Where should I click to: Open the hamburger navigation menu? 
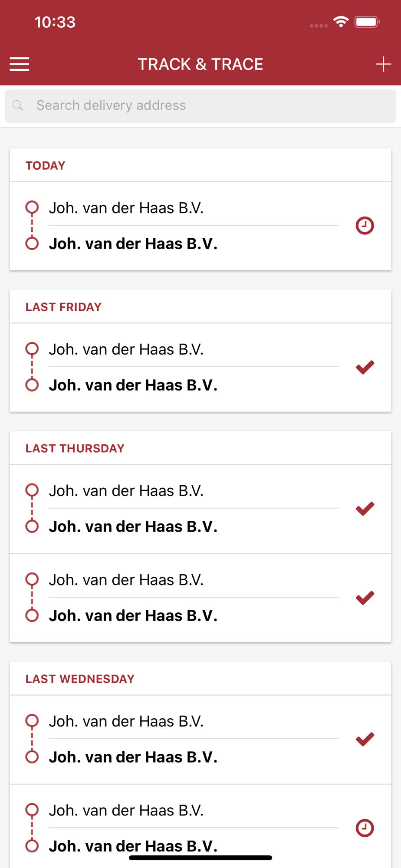point(20,64)
